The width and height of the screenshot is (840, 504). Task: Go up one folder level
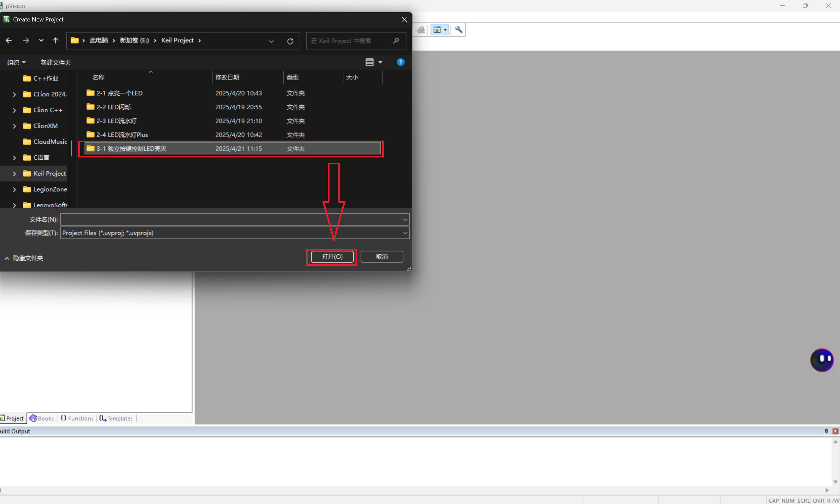56,40
